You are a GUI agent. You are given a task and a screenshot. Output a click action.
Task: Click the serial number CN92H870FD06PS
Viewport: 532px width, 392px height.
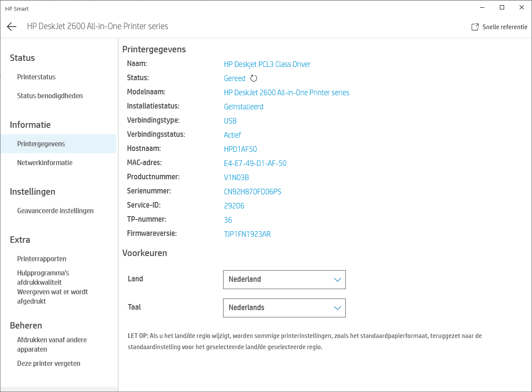tap(253, 192)
